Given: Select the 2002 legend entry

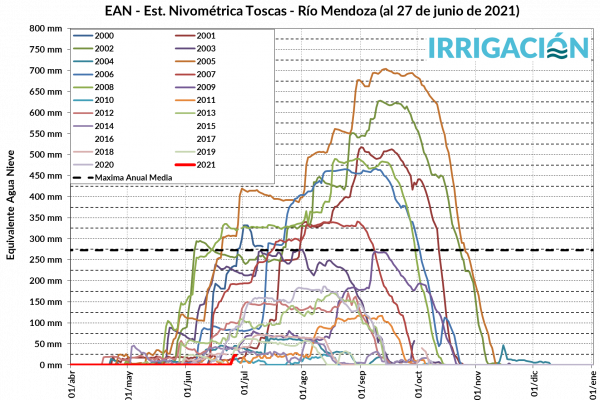Looking at the screenshot, I should point(104,48).
